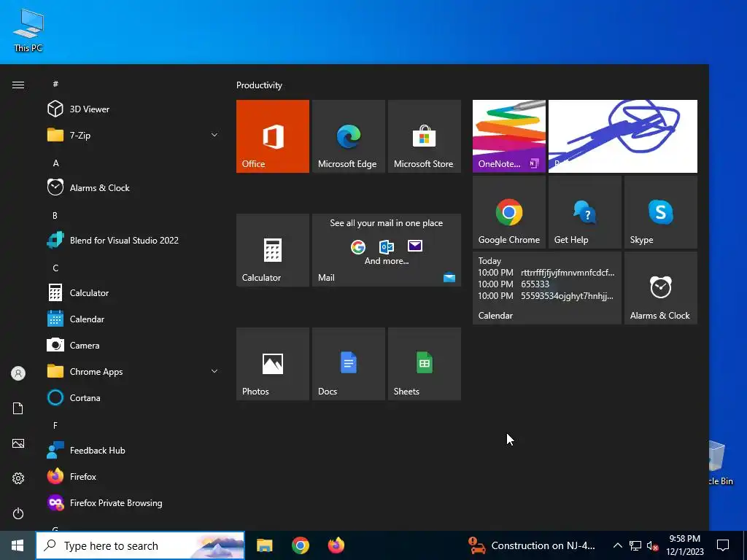Viewport: 747px width, 560px height.
Task: Open Feedback Hub from app list
Action: click(x=133, y=451)
